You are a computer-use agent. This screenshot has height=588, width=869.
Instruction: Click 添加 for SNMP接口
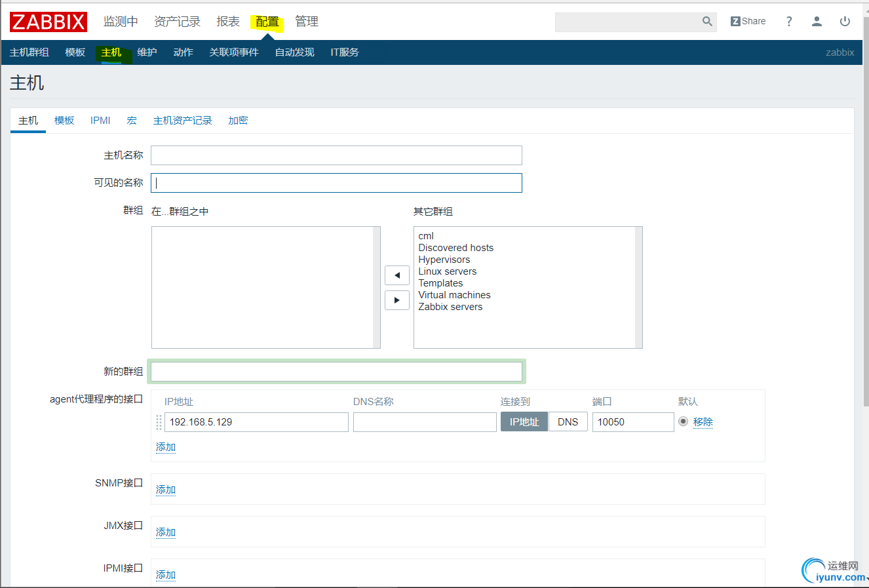point(166,490)
